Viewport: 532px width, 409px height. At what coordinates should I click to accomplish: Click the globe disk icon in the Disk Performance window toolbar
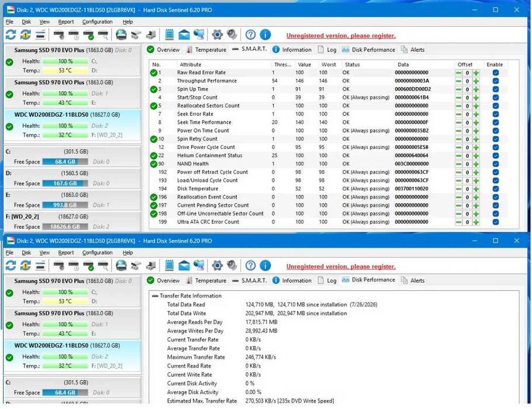[121, 265]
